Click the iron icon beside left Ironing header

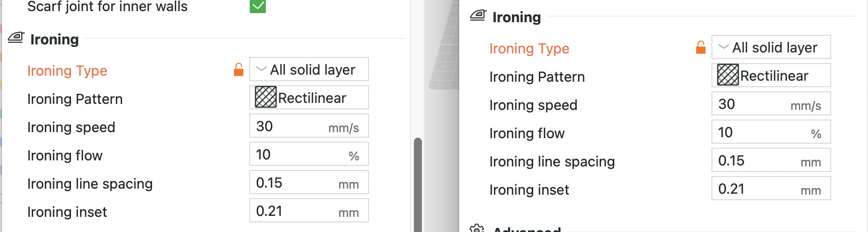point(16,38)
